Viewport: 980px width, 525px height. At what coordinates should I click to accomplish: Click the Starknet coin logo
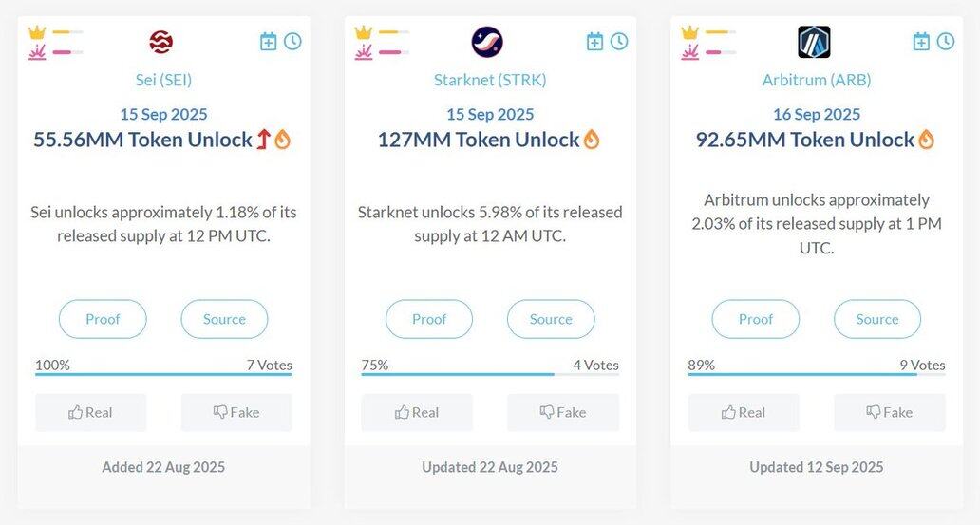coord(487,42)
